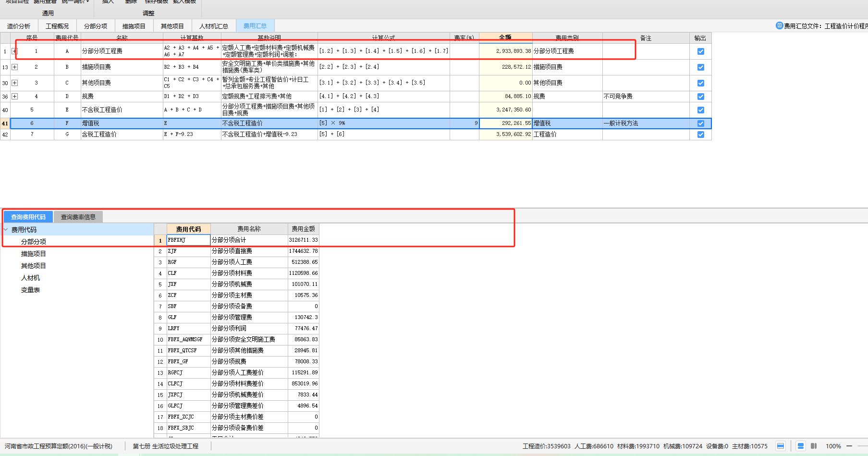
Task: Click the CLFCJ fee code cell
Action: (188, 383)
